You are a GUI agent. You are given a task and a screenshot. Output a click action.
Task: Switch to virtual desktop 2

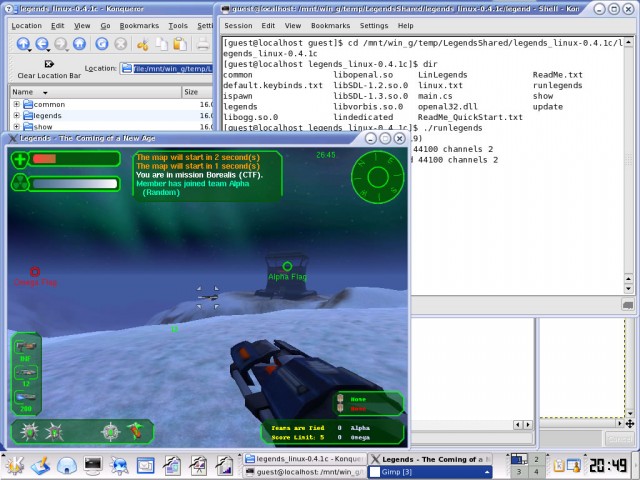pos(536,460)
